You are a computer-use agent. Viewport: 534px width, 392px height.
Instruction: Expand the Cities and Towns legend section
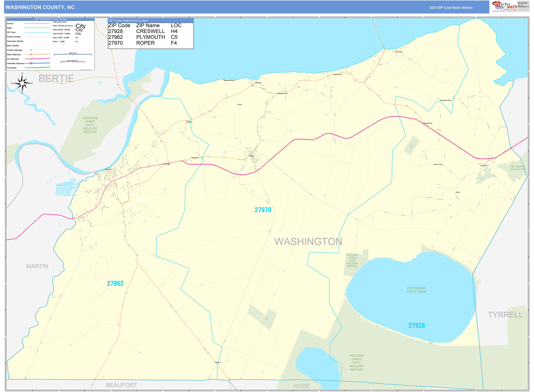pos(60,22)
